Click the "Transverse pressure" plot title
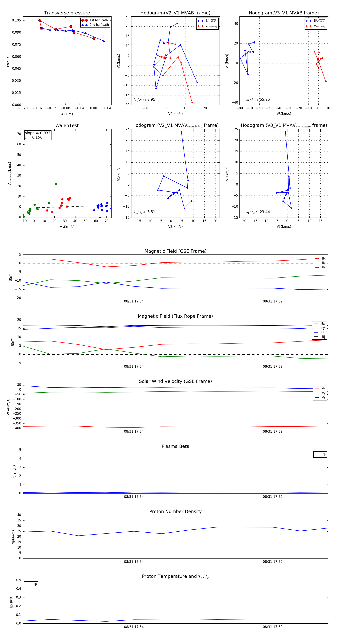351x644 pixels. click(x=67, y=13)
